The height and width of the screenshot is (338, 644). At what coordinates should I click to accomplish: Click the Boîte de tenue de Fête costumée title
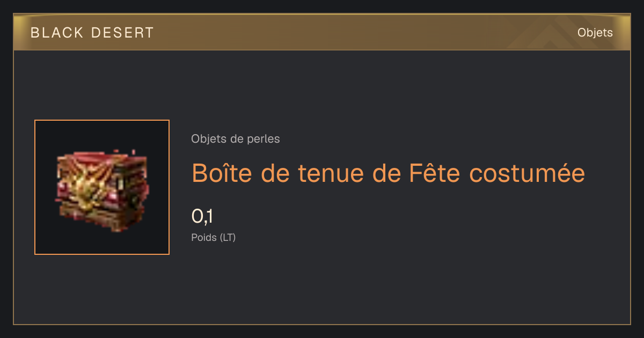(x=388, y=173)
